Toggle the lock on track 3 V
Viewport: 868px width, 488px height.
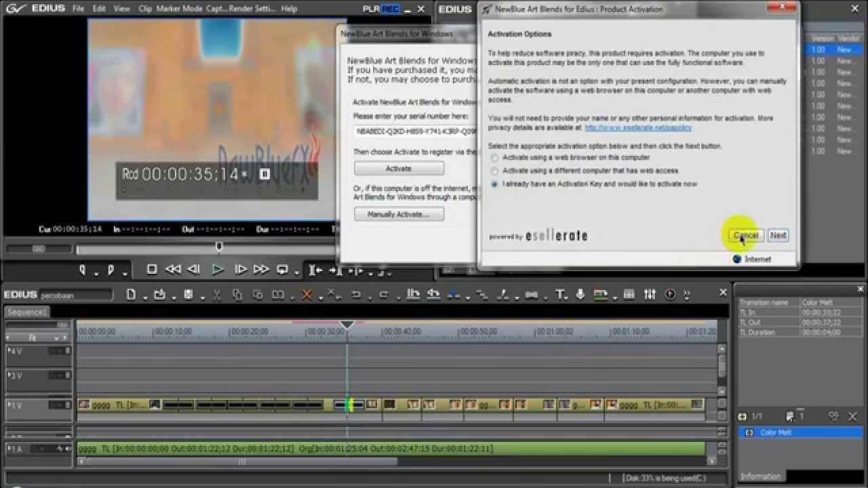pyautogui.click(x=66, y=375)
